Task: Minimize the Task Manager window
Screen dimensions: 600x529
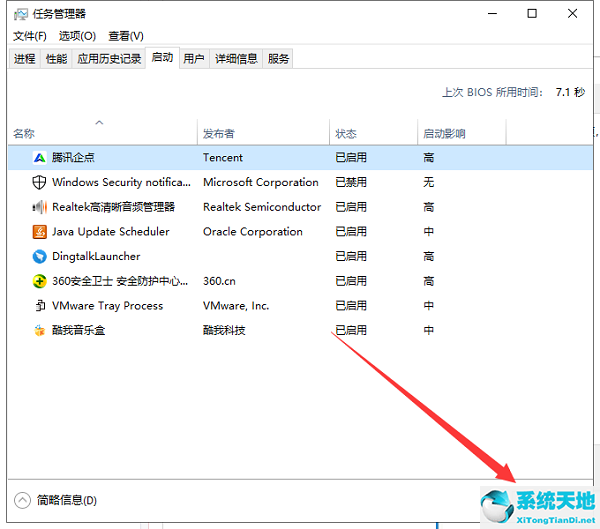Action: tap(492, 14)
